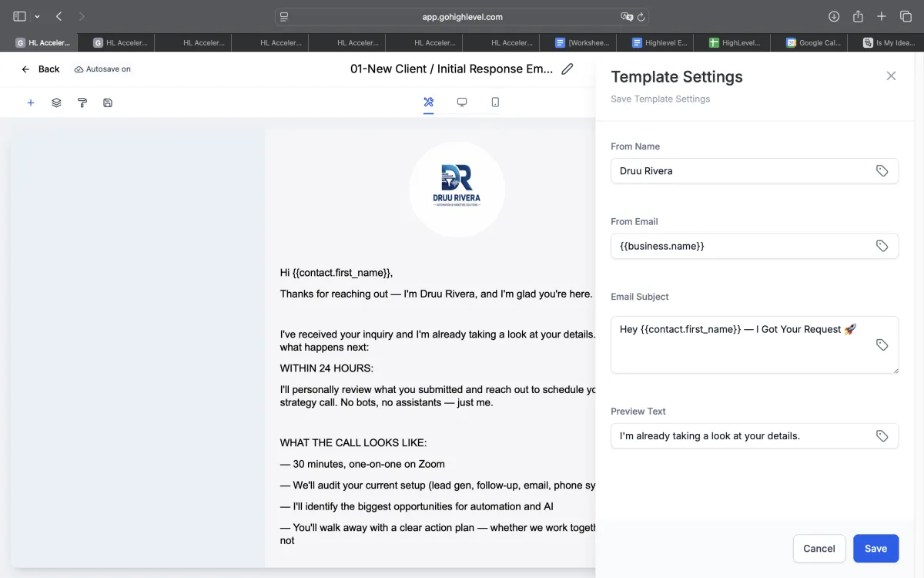The width and height of the screenshot is (924, 578).
Task: Click the Cancel button
Action: [819, 549]
